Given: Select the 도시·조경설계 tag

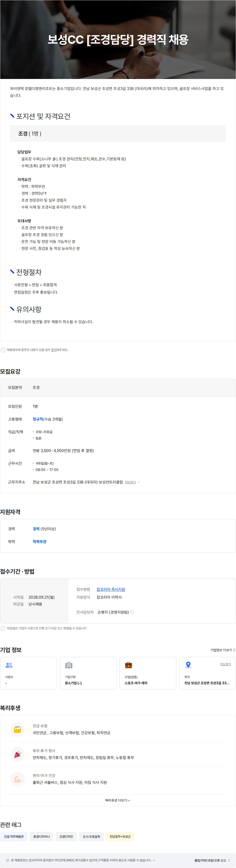Looking at the screenshot, I should pos(91,837).
